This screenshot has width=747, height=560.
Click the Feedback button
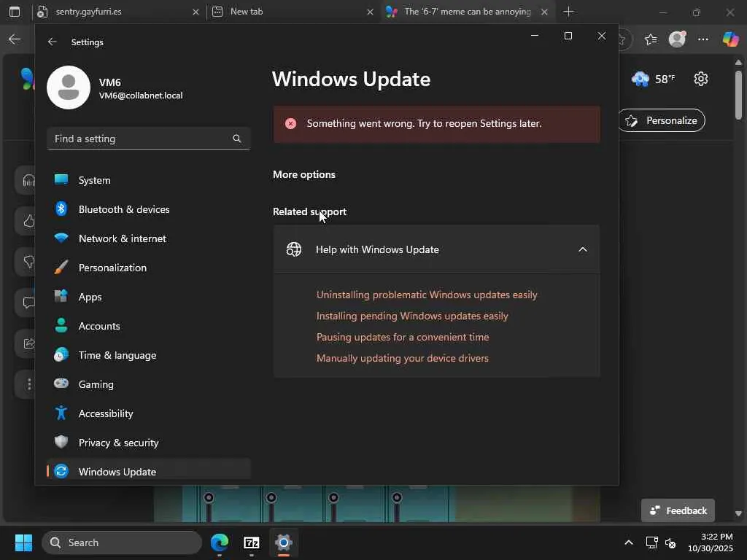(678, 510)
